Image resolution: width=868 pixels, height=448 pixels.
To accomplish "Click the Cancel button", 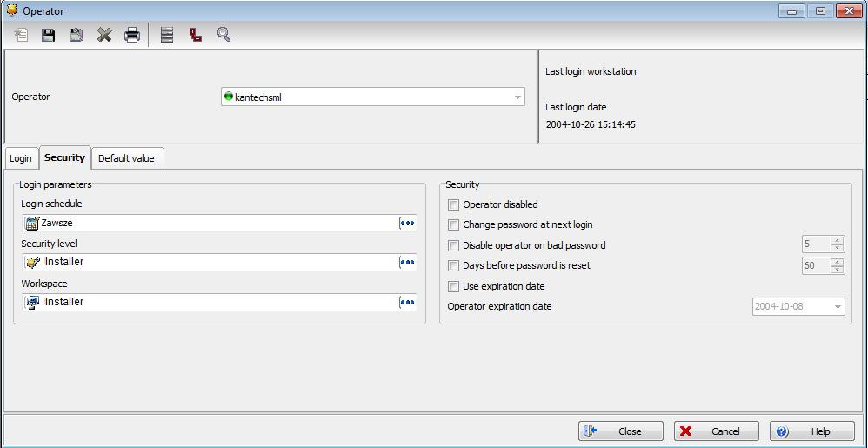I will coord(717,431).
